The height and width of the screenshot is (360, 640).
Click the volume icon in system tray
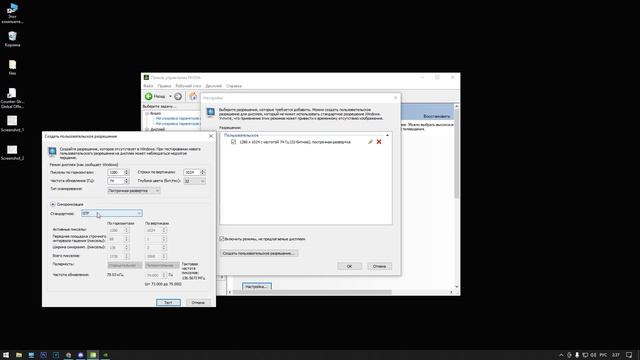coord(593,355)
